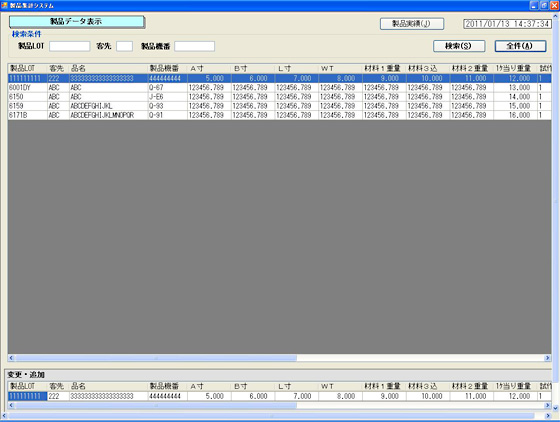This screenshot has width=560, height=422.
Task: Open 製品実績(J) product results button
Action: 412,24
